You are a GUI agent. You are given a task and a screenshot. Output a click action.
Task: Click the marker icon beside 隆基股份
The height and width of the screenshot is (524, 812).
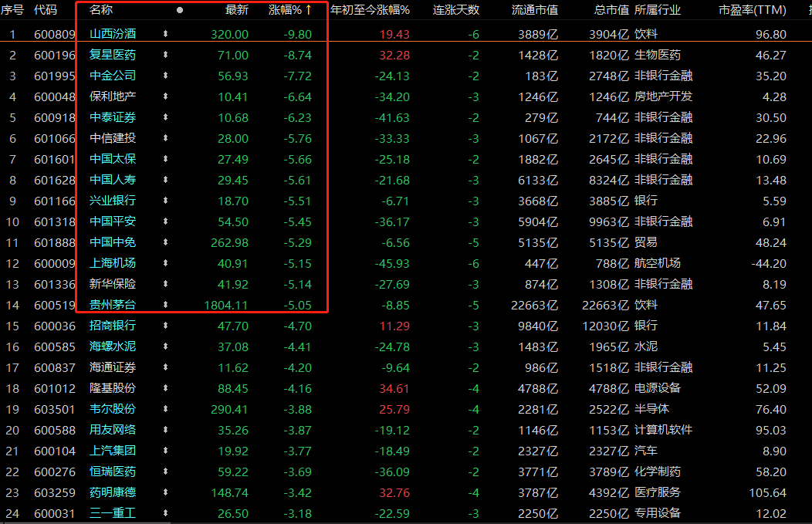pyautogui.click(x=166, y=388)
